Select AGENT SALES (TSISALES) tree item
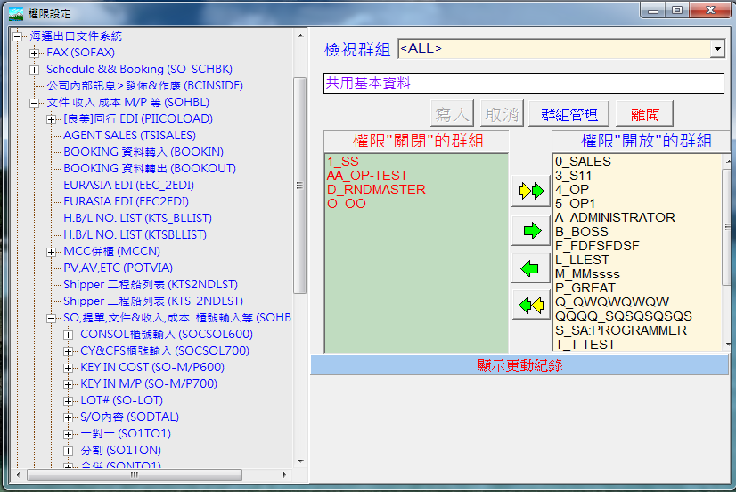The image size is (736, 492). click(x=130, y=135)
